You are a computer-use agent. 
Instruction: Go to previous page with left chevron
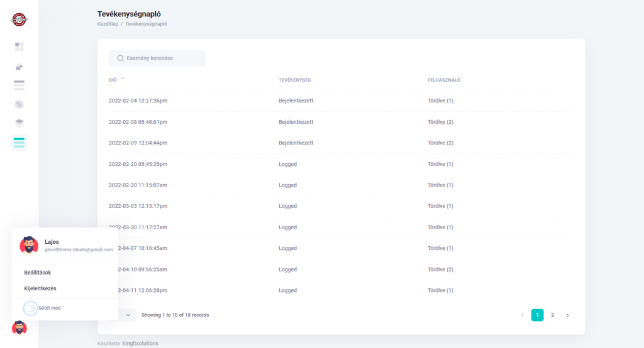tap(522, 315)
